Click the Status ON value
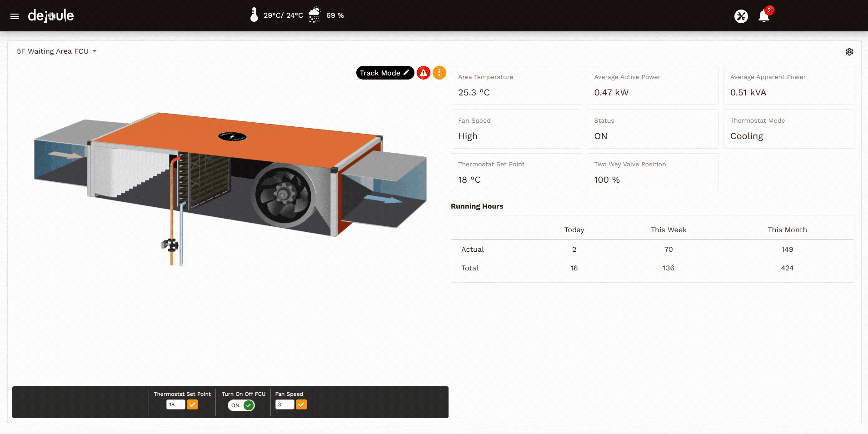 pyautogui.click(x=600, y=136)
